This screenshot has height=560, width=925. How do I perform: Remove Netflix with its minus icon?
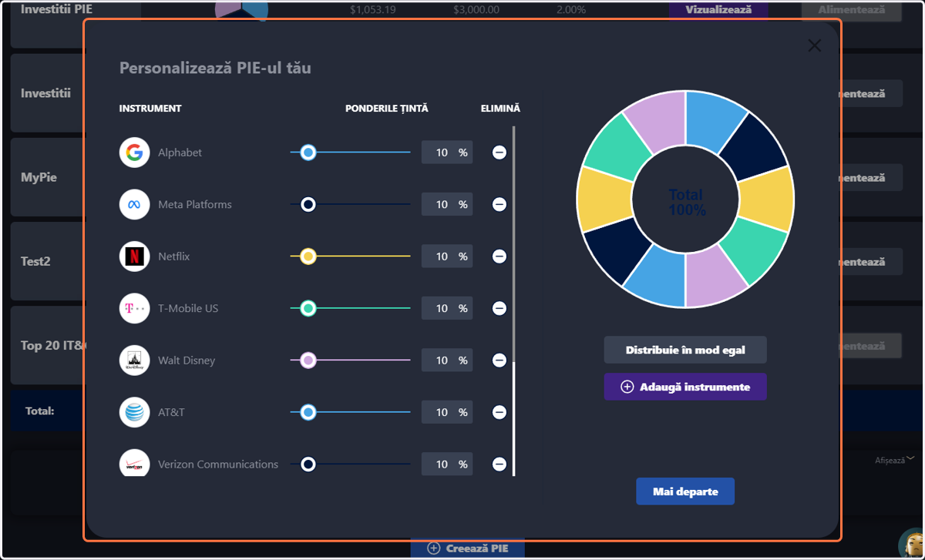tap(499, 257)
